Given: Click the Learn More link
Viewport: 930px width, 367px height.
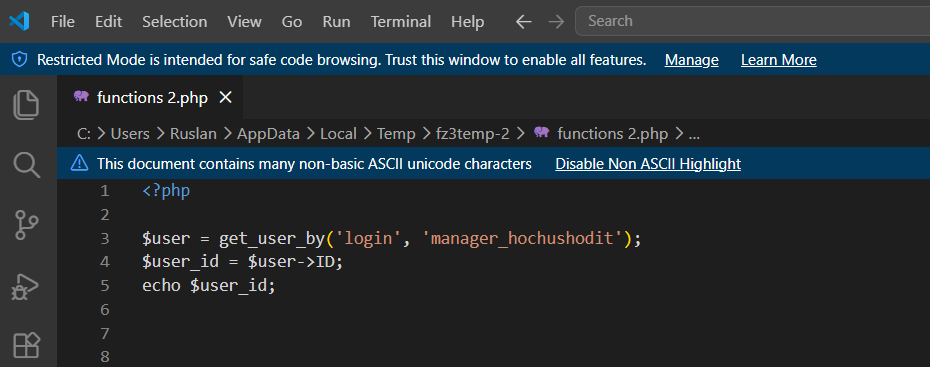Looking at the screenshot, I should 779,60.
